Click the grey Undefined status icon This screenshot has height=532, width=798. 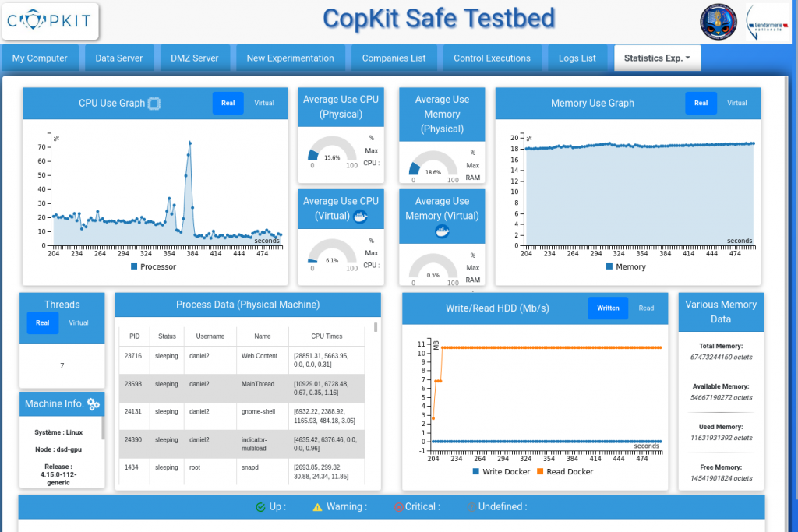[x=471, y=507]
